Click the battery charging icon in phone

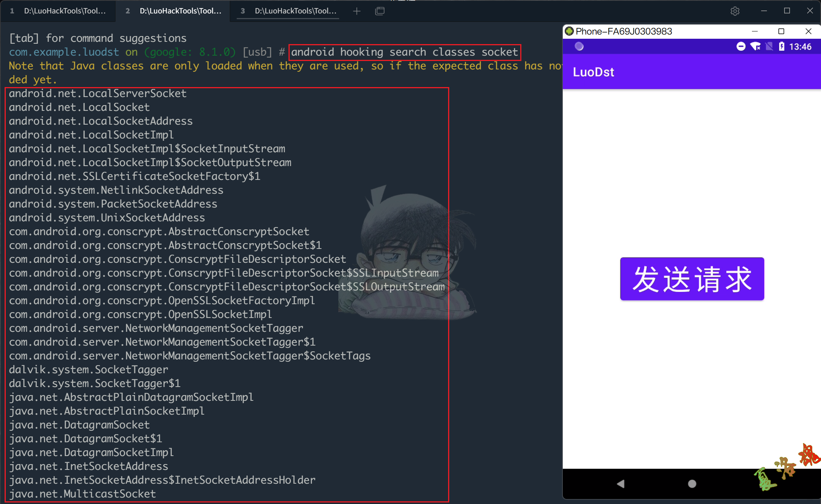point(781,46)
